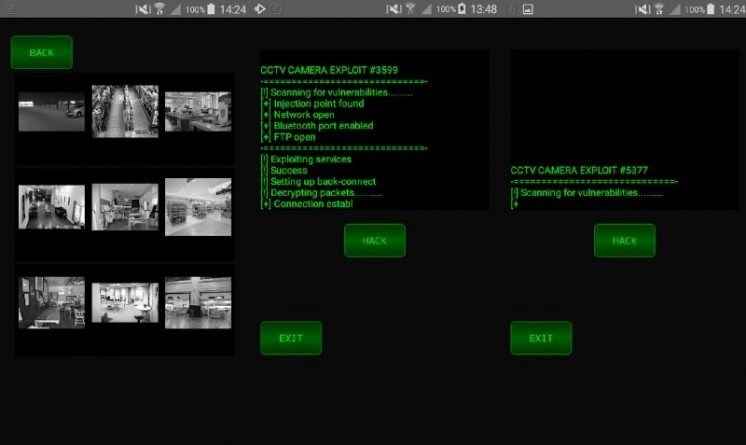Viewport: 746px width, 445px height.
Task: Tap the signal strength icon beside 13:48 battery
Action: [426, 9]
